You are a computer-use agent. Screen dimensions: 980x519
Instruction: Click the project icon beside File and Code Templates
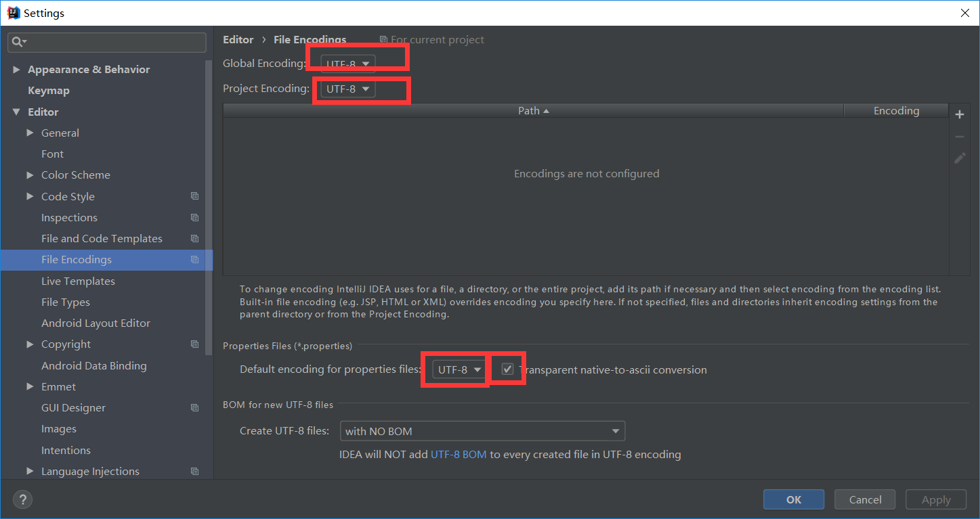pyautogui.click(x=195, y=238)
